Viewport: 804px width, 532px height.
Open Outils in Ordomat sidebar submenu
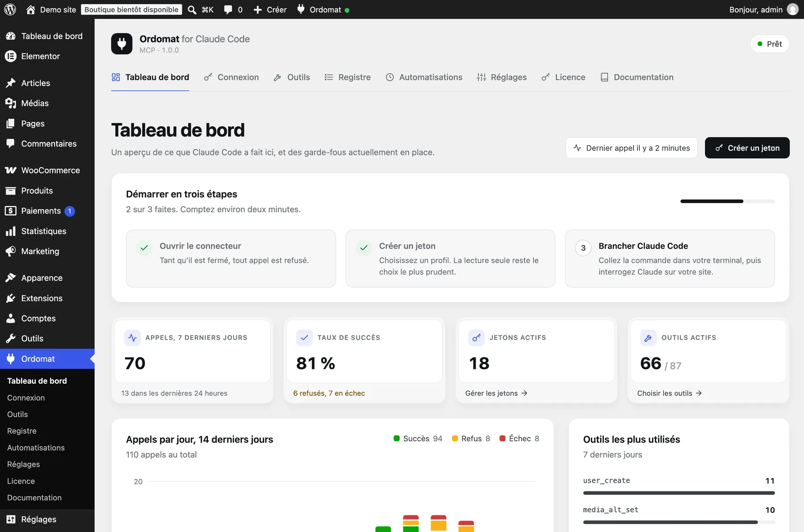click(x=17, y=415)
